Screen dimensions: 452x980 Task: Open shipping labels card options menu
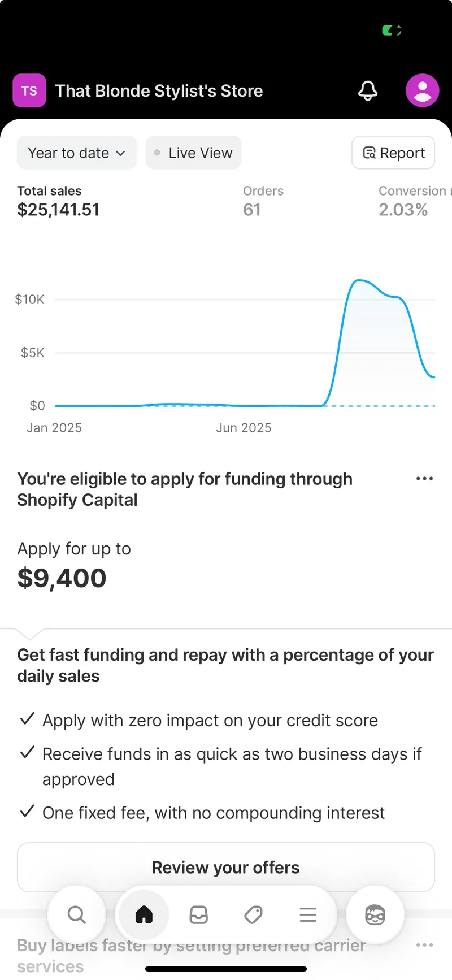point(424,945)
